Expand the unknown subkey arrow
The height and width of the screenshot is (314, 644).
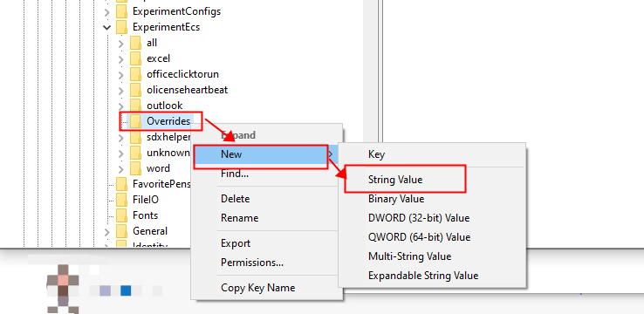point(120,154)
